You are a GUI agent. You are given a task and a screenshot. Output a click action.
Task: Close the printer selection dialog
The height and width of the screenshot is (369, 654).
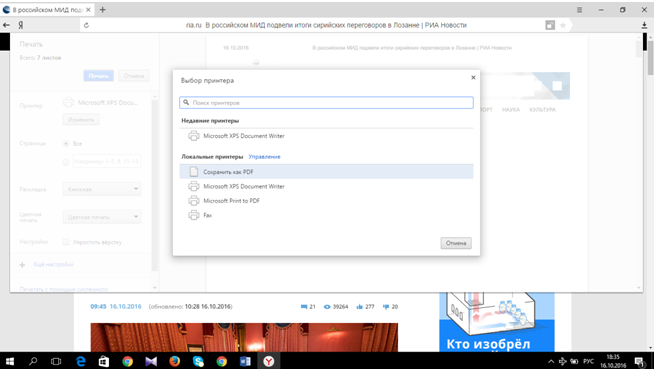coord(473,77)
